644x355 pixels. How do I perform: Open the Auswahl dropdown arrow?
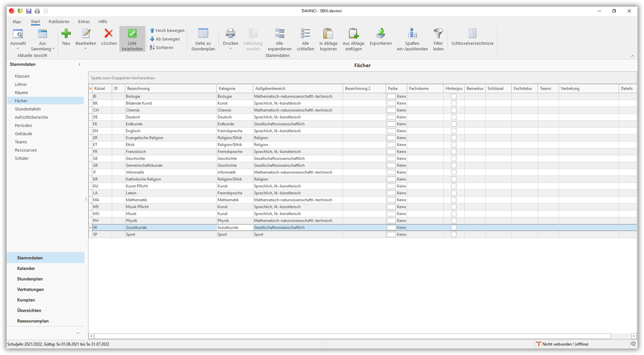tap(18, 49)
